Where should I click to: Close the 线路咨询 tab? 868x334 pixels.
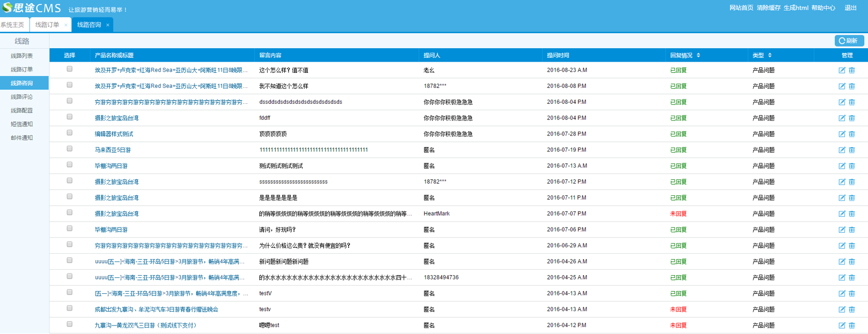click(x=107, y=25)
